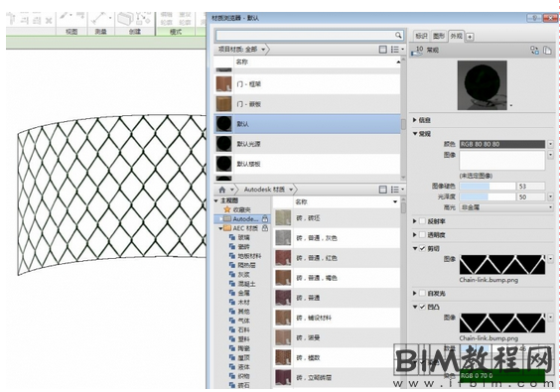Viewport: 560px width, 392px height.
Task: Expand the 信息 (Information) section
Action: pos(415,120)
